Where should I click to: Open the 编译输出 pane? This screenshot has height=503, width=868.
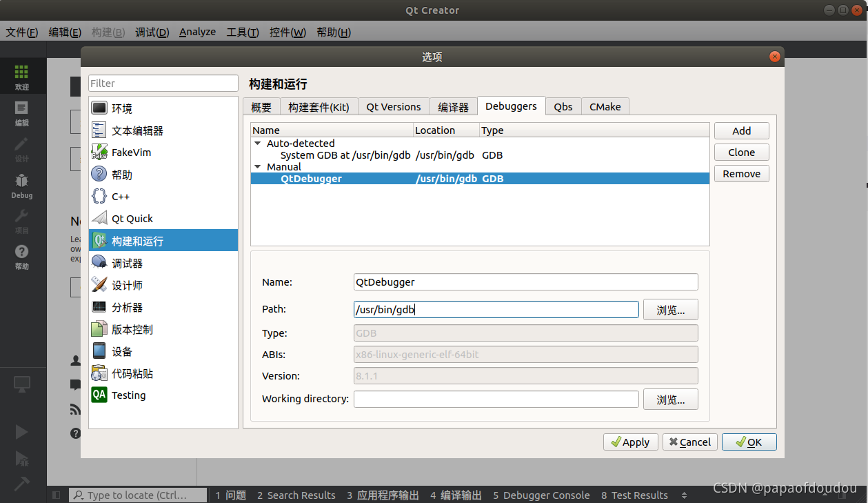(456, 495)
